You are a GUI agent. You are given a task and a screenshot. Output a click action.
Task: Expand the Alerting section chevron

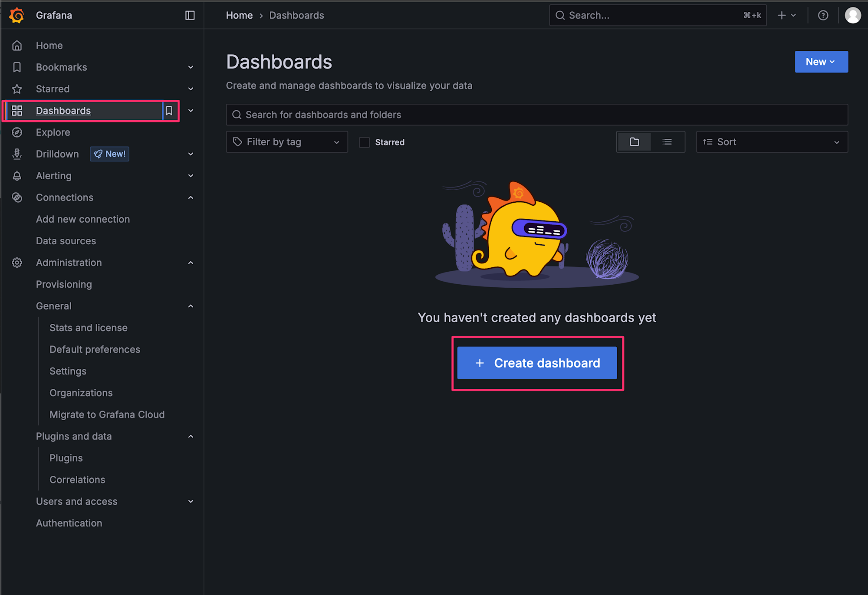191,176
